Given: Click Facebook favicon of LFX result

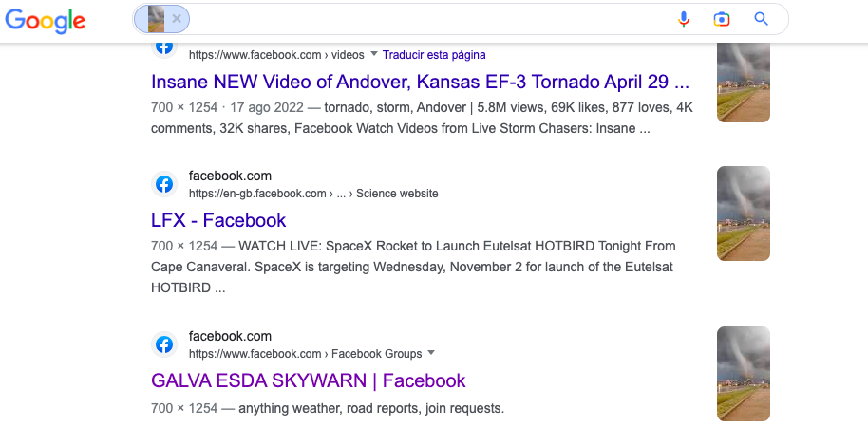Looking at the screenshot, I should [x=164, y=184].
